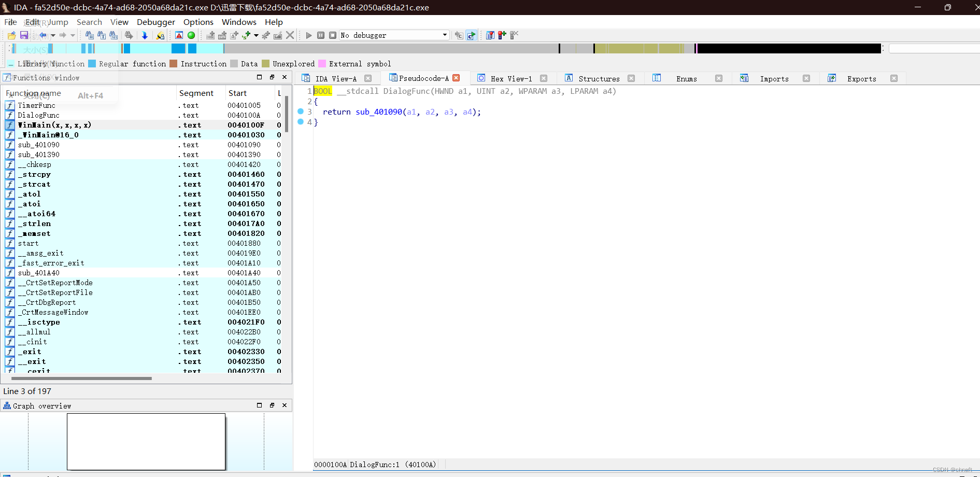
Task: Jump forward with the grey arrow
Action: (x=63, y=35)
